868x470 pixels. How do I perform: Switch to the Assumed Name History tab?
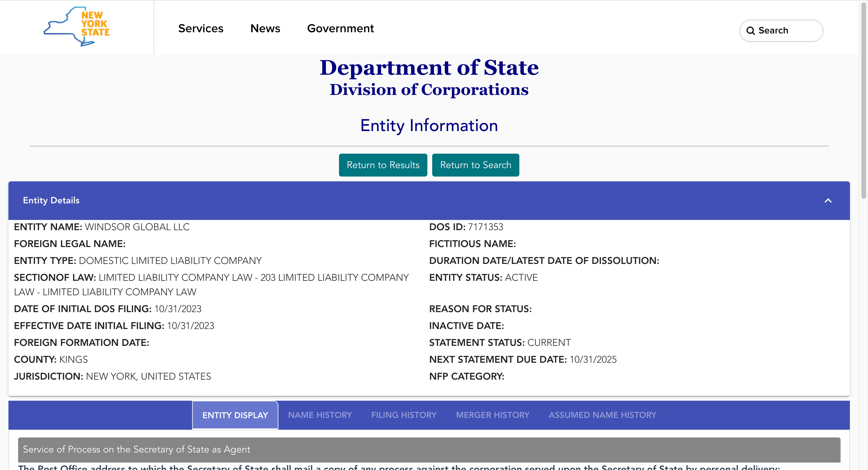(x=602, y=415)
